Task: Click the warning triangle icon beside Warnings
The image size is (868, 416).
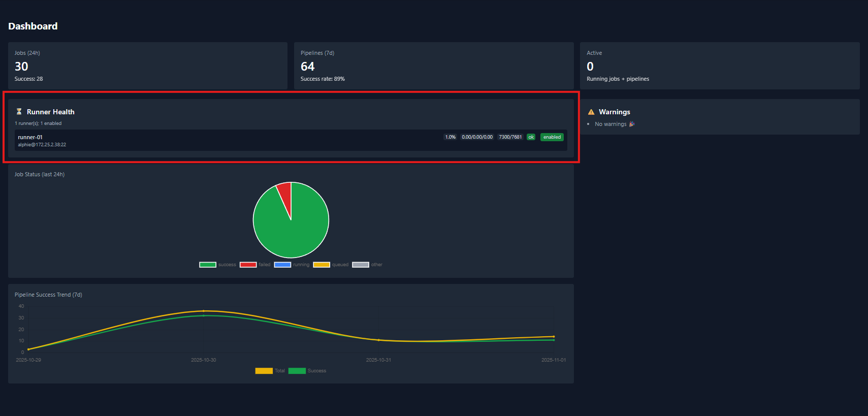Action: click(x=591, y=112)
